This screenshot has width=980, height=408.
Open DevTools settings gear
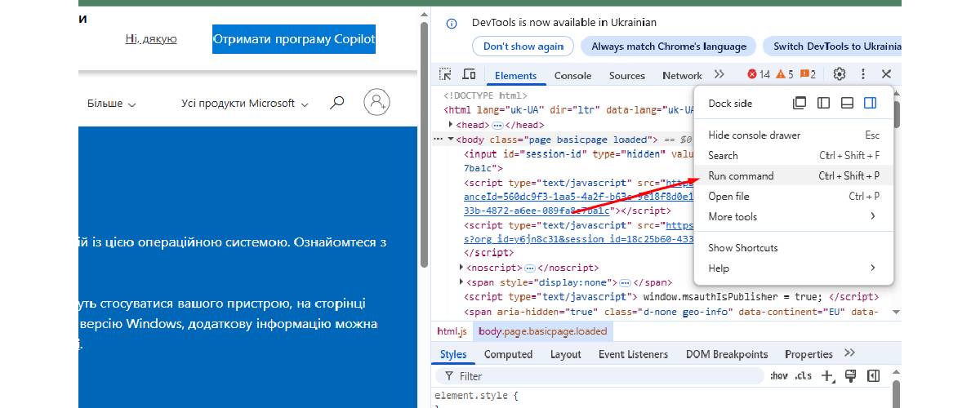840,74
